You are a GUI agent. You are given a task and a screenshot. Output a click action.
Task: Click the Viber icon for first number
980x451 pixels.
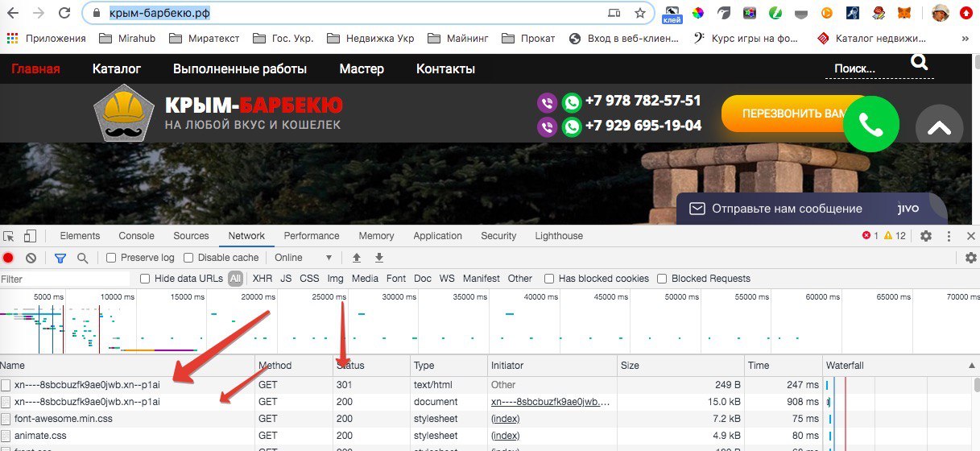[x=548, y=102]
